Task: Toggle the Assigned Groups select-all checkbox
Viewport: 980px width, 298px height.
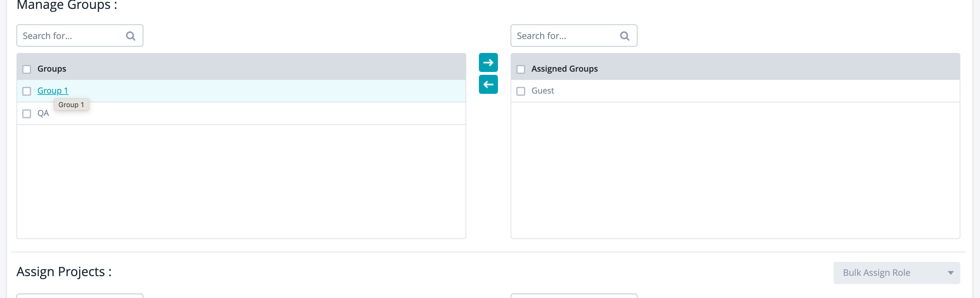Action: click(520, 69)
